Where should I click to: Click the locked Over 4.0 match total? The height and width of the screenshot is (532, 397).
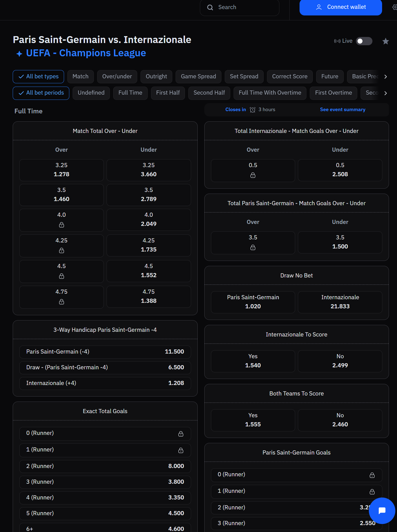[62, 220]
